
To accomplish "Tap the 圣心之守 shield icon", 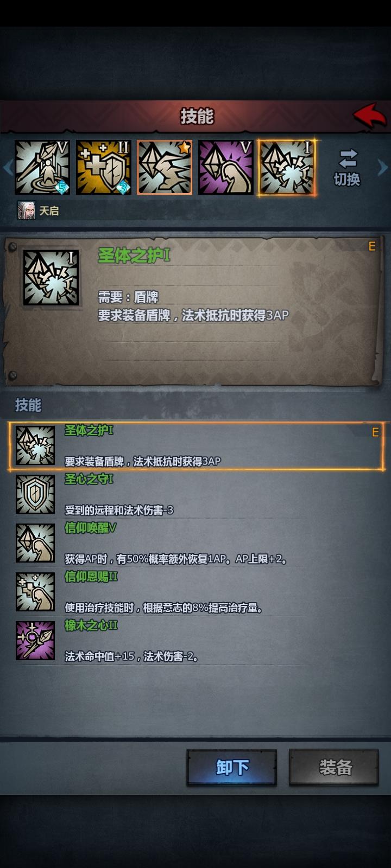I will click(x=35, y=494).
